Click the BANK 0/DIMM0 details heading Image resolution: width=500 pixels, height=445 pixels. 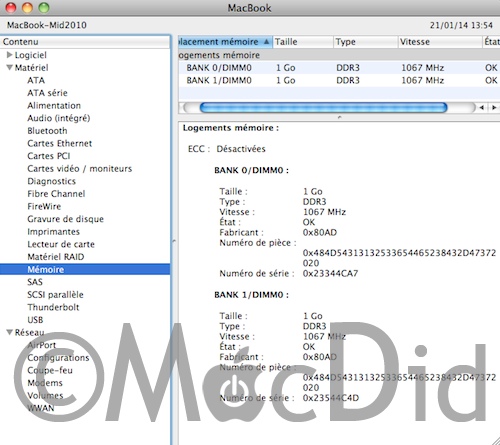251,170
